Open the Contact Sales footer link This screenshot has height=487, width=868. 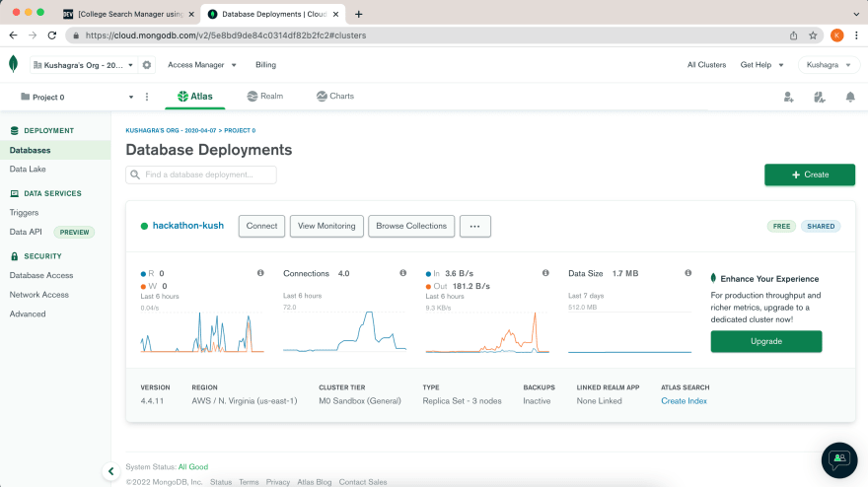(x=363, y=482)
